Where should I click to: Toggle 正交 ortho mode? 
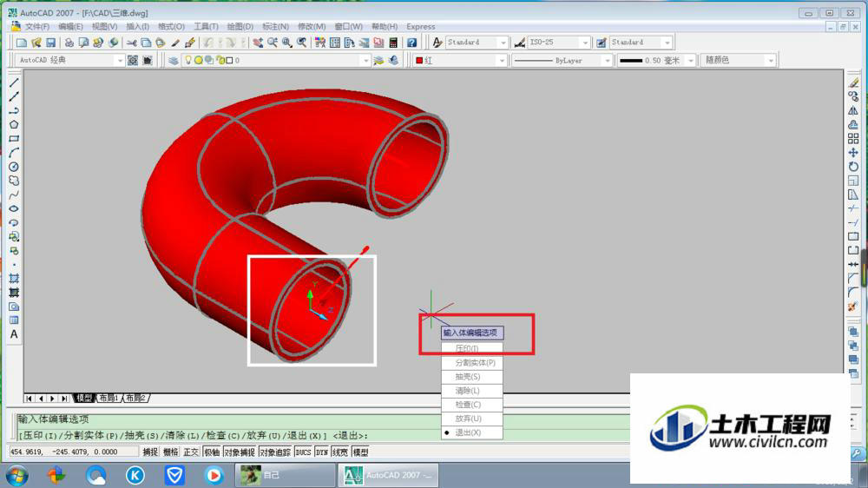[191, 452]
